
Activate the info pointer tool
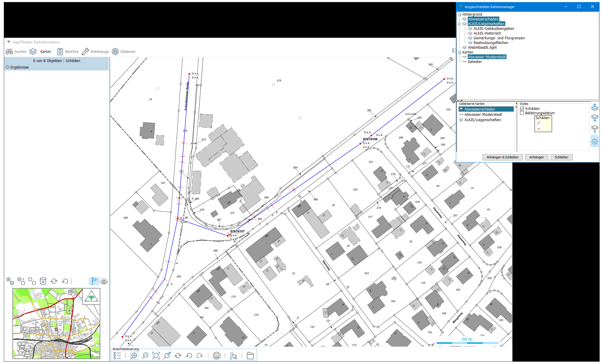(233, 355)
